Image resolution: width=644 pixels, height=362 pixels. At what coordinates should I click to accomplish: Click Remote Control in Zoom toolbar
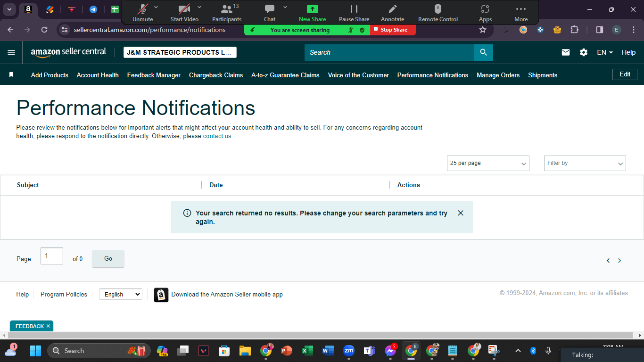(x=438, y=13)
